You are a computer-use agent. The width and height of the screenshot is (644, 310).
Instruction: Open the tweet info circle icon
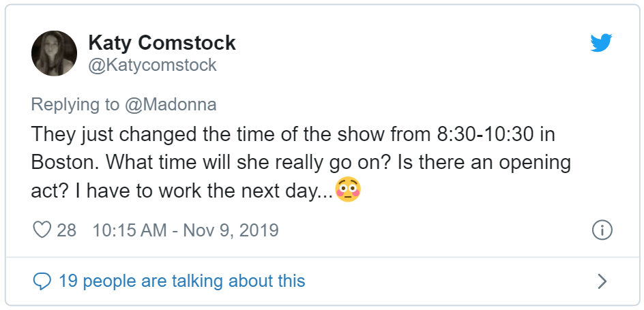click(x=602, y=230)
